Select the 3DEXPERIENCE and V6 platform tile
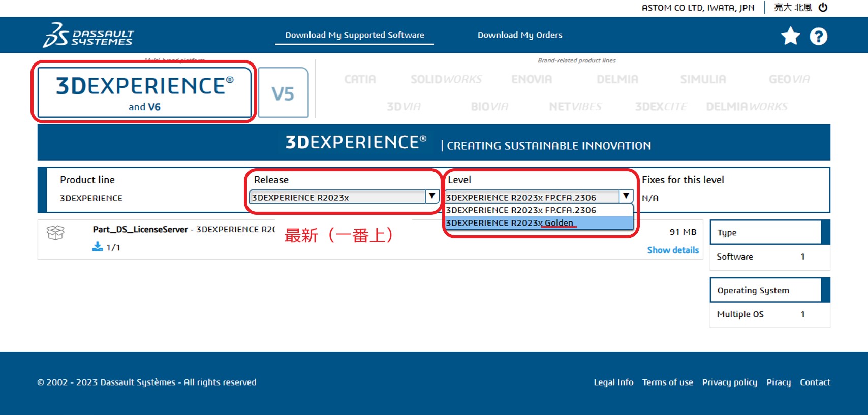Screen dimensions: 868x415 pos(144,92)
